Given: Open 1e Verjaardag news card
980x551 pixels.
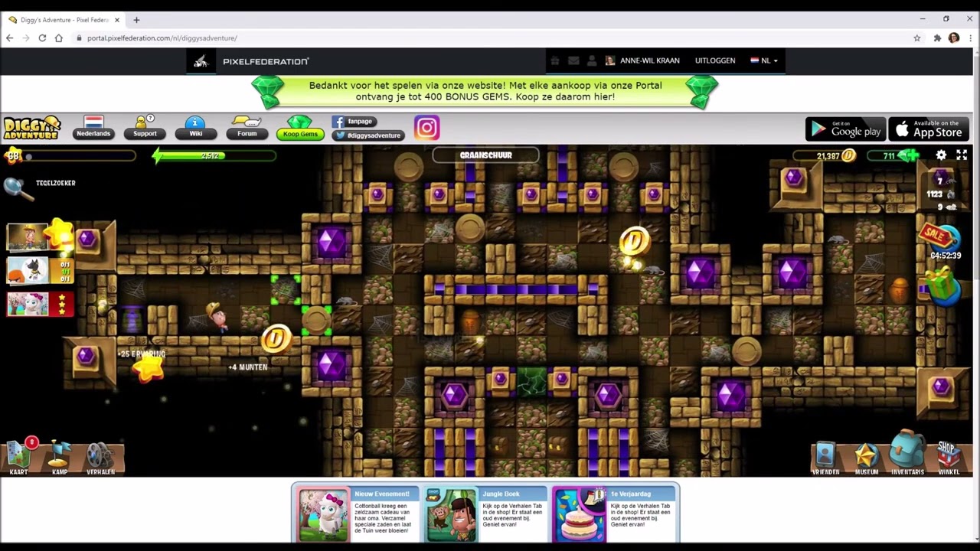Looking at the screenshot, I should (614, 514).
